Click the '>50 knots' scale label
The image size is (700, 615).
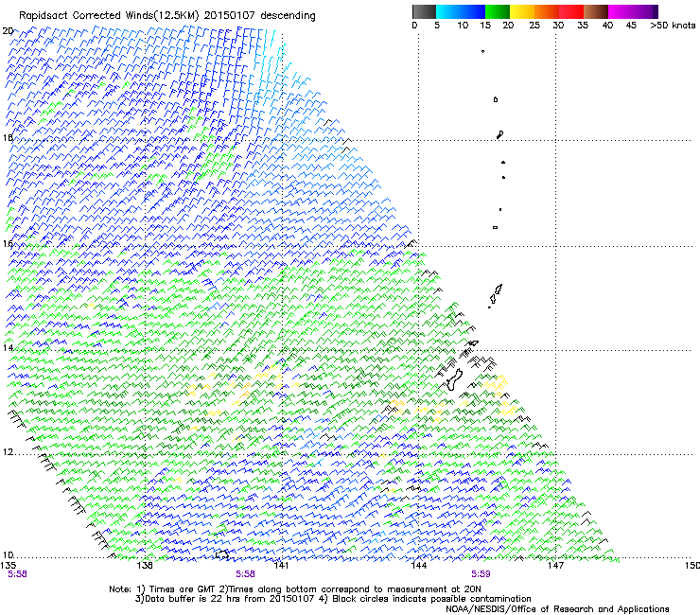tap(673, 26)
